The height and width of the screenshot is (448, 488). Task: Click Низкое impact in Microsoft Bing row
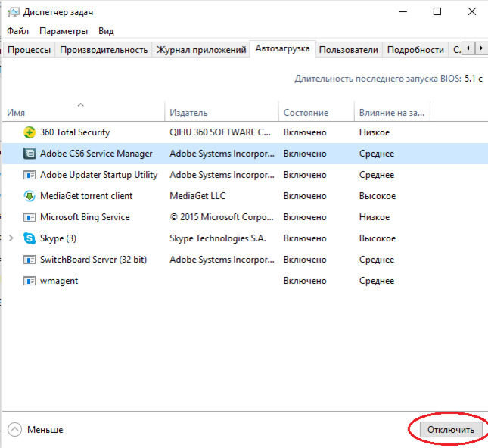tap(375, 217)
